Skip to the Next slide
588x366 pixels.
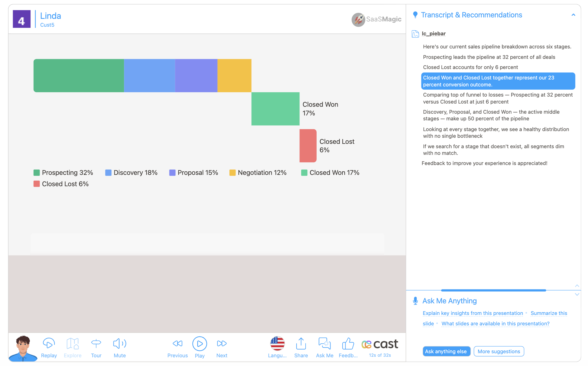222,344
